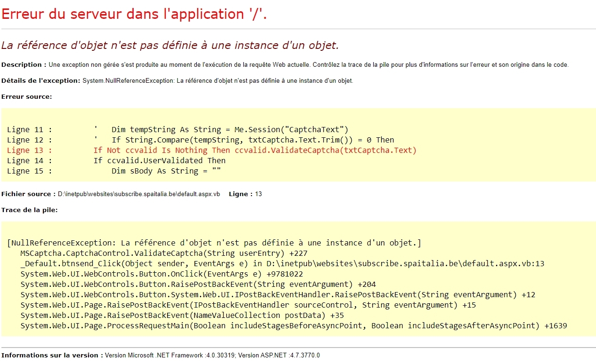The width and height of the screenshot is (596, 364).
Task: Click the 'Informations sur la version' footer text
Action: (52, 356)
